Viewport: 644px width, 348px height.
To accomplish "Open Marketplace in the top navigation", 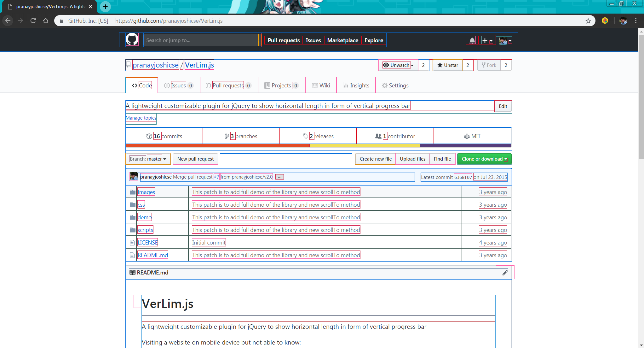I will click(342, 40).
